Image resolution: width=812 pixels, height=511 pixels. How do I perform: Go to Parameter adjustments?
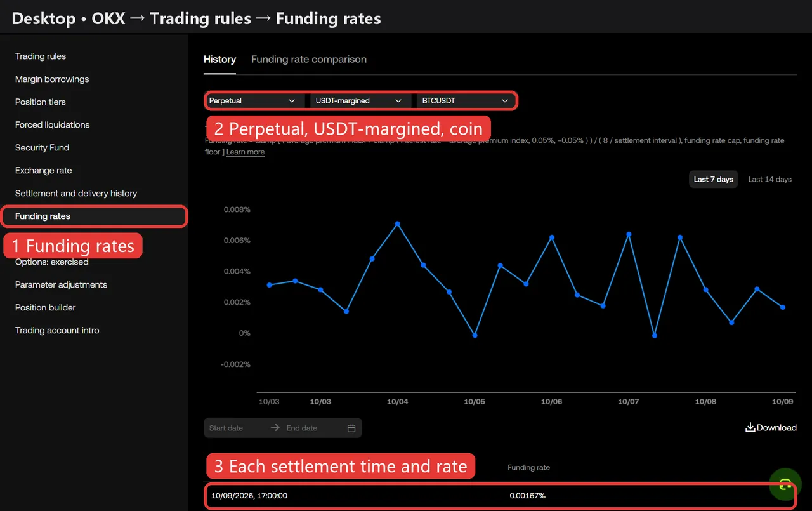pos(62,285)
